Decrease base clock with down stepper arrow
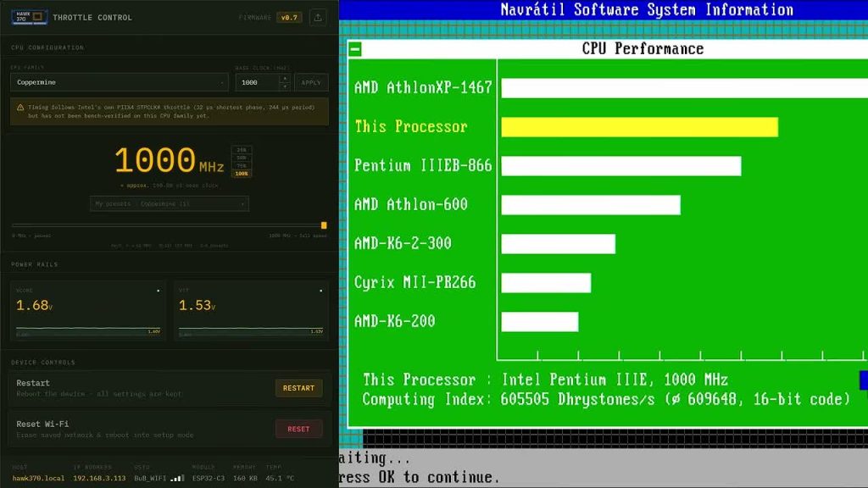The height and width of the screenshot is (488, 868). [285, 86]
